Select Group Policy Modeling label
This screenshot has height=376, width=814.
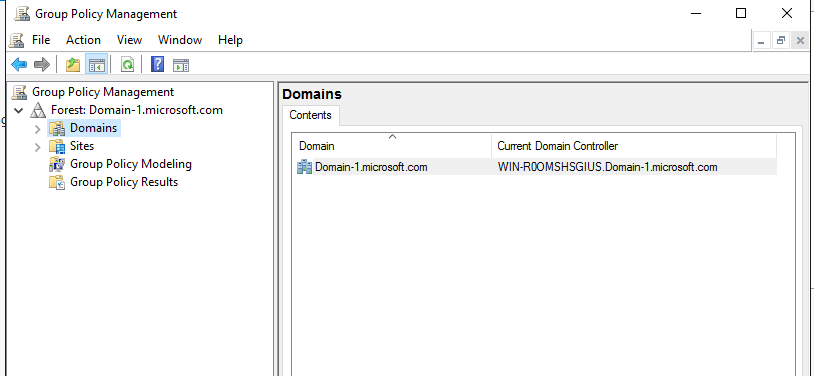coord(131,164)
